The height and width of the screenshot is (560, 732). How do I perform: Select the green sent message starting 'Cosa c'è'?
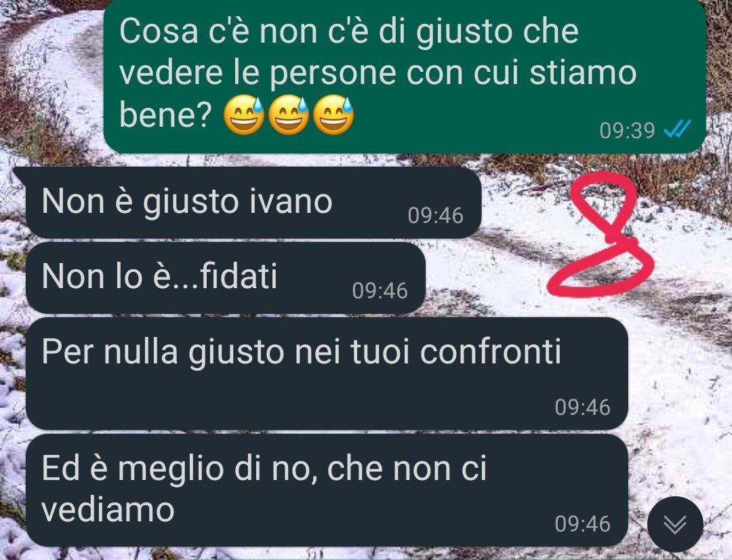(x=404, y=76)
